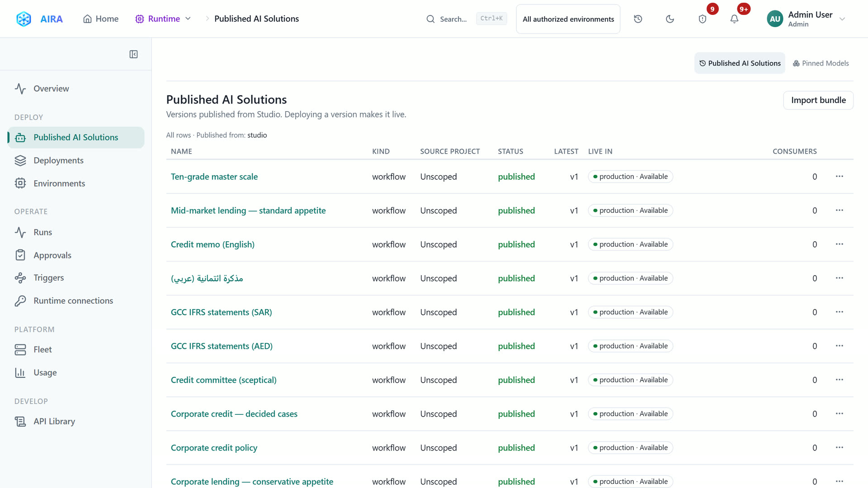Viewport: 868px width, 488px height.
Task: Open Runs in the sidebar
Action: click(76, 232)
